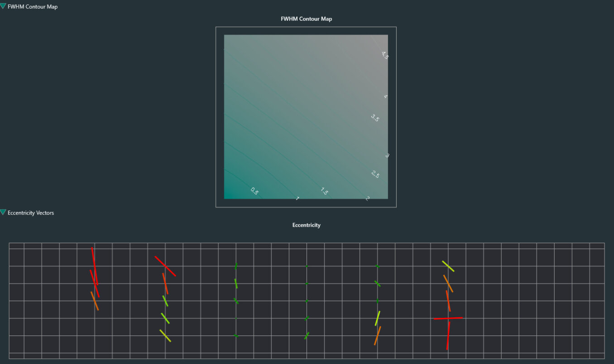Screen dimensions: 614x364
Task: Click the 2.5 contour label
Action: pos(375,174)
